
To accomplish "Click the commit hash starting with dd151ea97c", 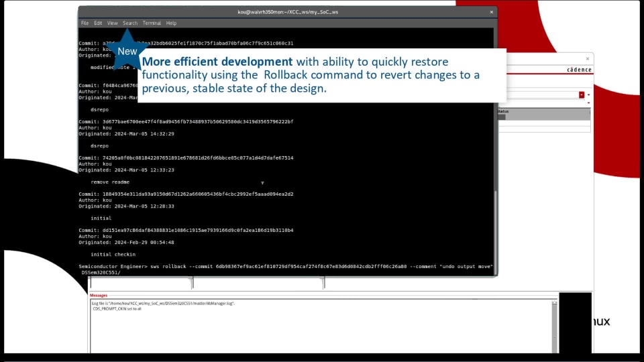I will pyautogui.click(x=198, y=230).
